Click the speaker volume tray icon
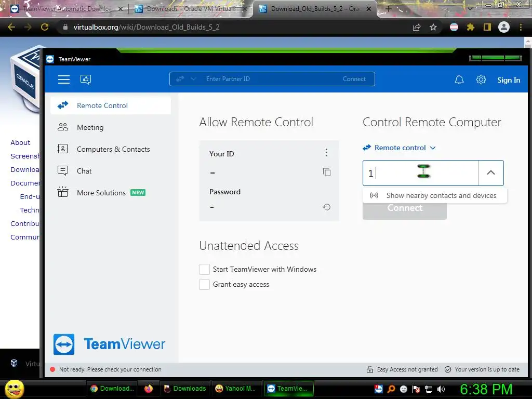 (441, 389)
